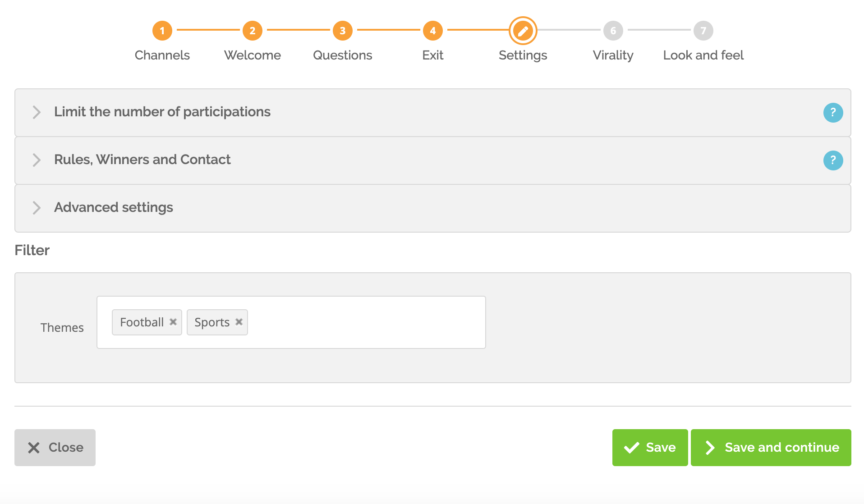Open step 3 Questions circle

click(343, 31)
